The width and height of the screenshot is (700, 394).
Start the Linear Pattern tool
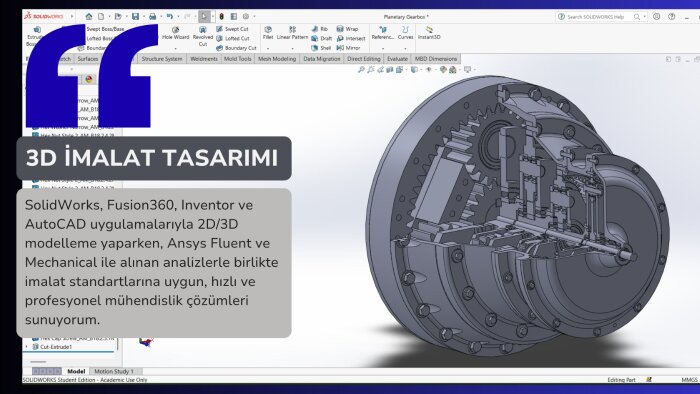292,33
